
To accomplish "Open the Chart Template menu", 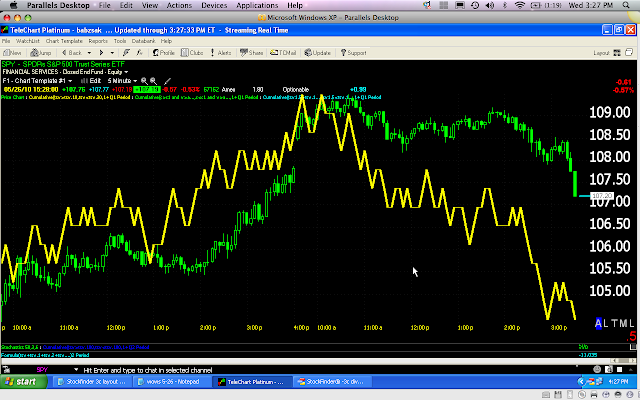I will (x=64, y=41).
